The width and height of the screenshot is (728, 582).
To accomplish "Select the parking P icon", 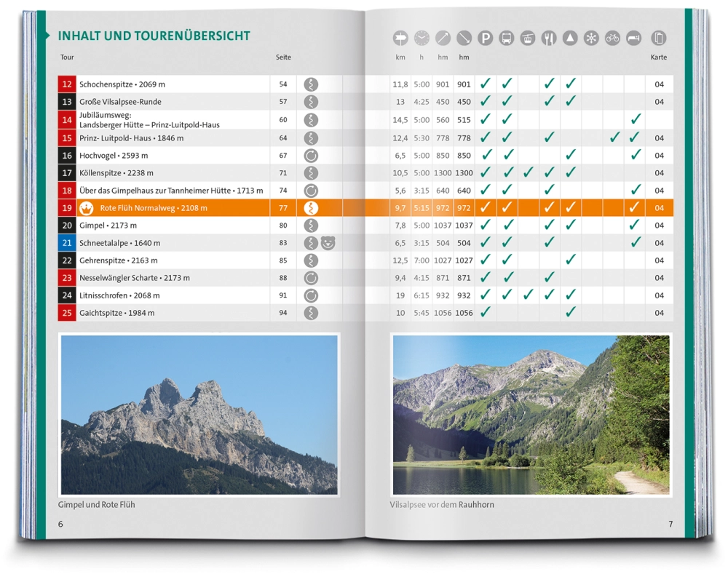I will [x=485, y=39].
